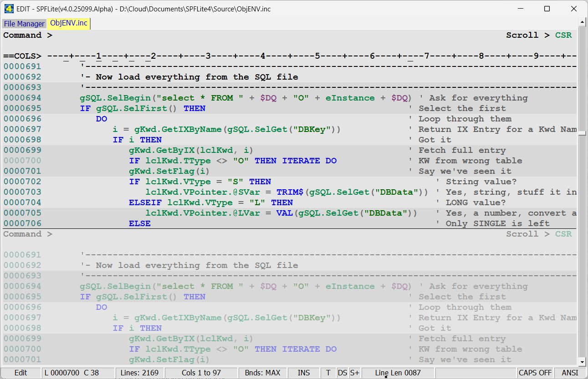Toggle the CAPS OFF status indicator

click(535, 373)
